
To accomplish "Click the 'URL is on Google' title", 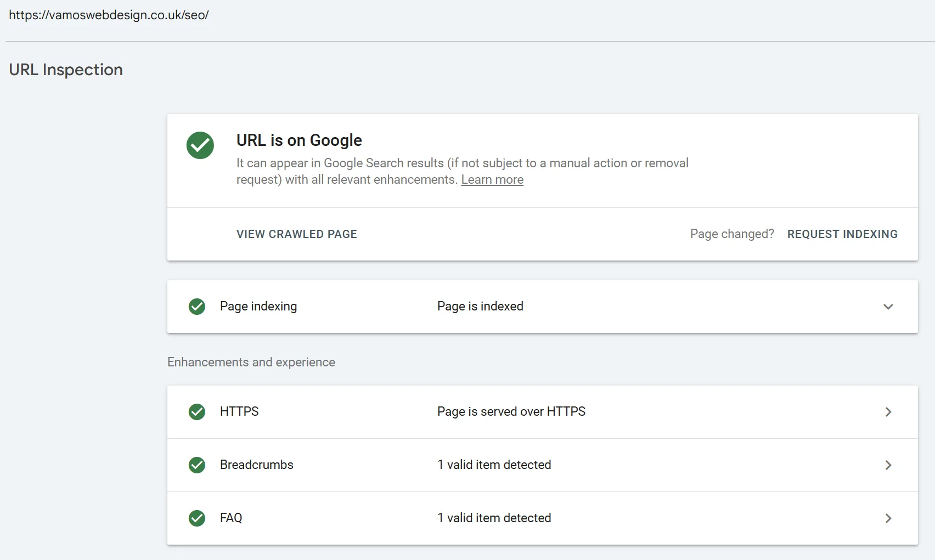I will (x=299, y=140).
